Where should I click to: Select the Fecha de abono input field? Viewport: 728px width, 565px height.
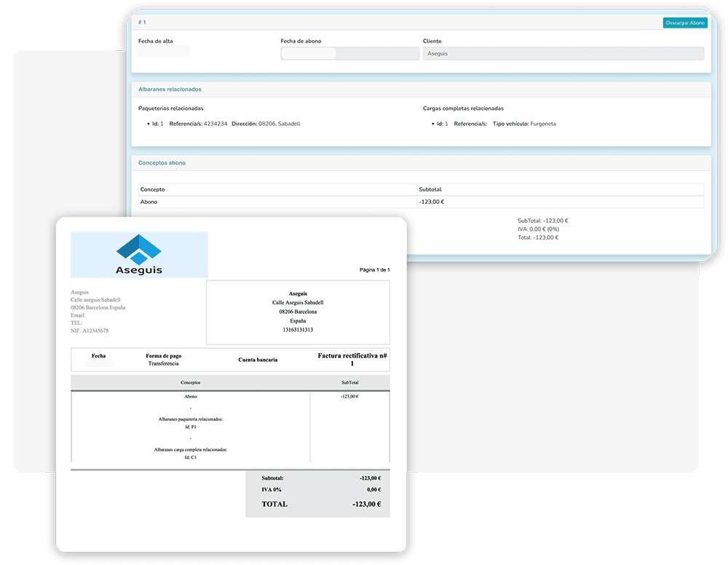click(349, 53)
